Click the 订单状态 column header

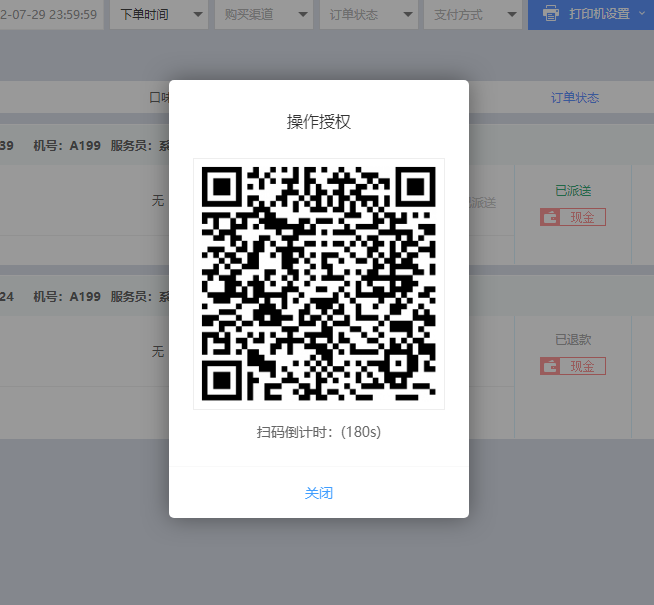pyautogui.click(x=574, y=97)
